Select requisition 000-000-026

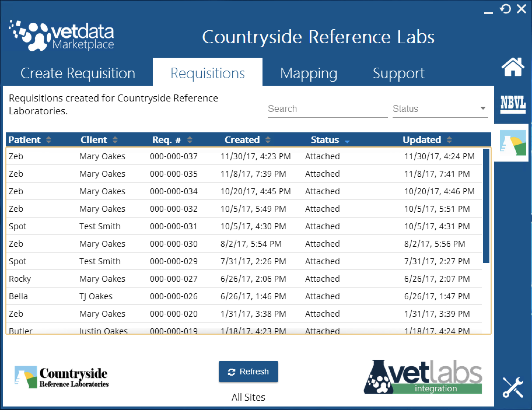(244, 296)
